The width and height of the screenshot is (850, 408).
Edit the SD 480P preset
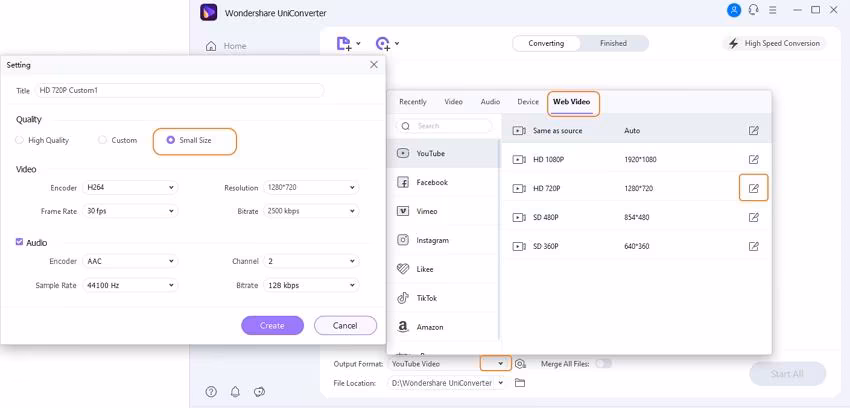coord(754,217)
